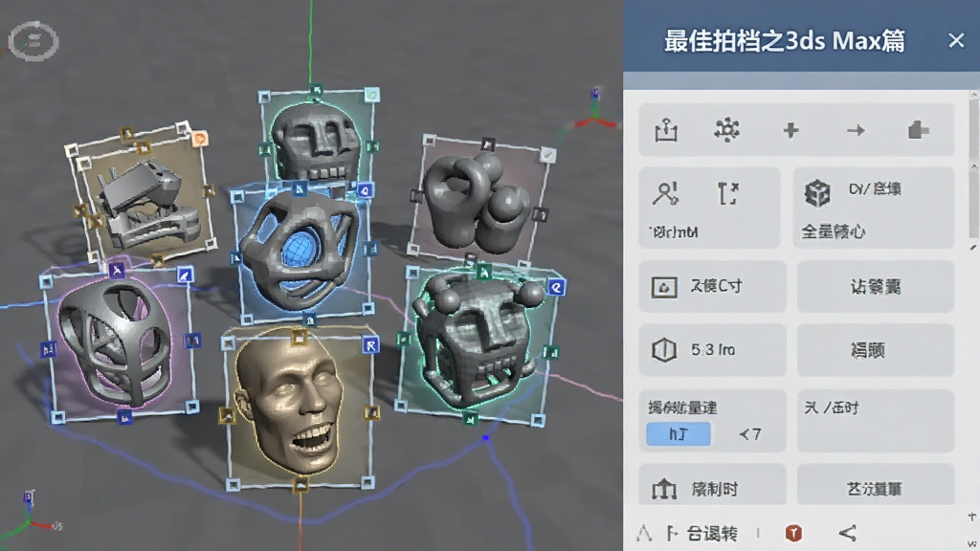Click the left side handle of the skull card
The image size is (980, 551).
[265, 149]
